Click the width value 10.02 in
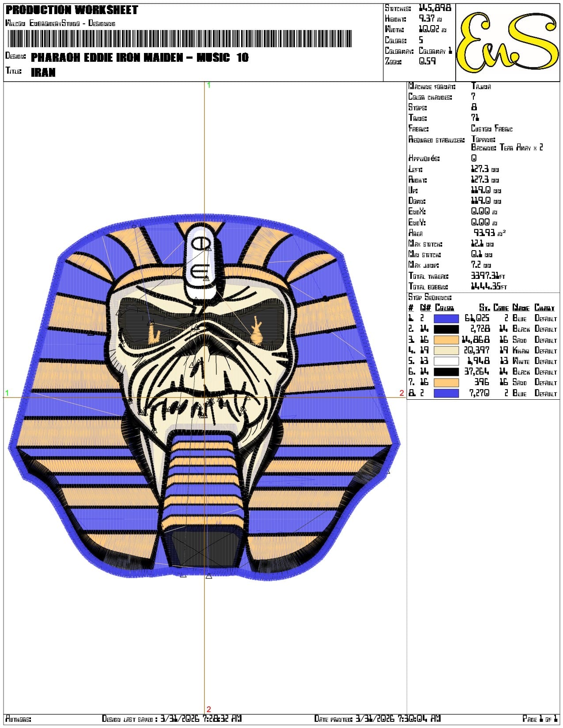Viewport: 563px width, 728px height. click(432, 29)
